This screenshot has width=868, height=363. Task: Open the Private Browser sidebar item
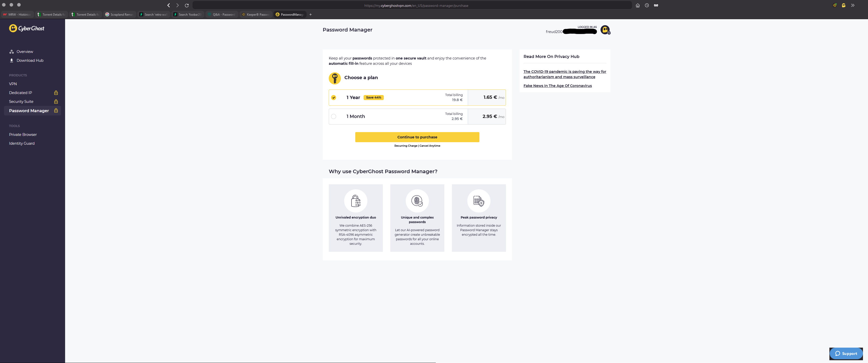tap(23, 135)
